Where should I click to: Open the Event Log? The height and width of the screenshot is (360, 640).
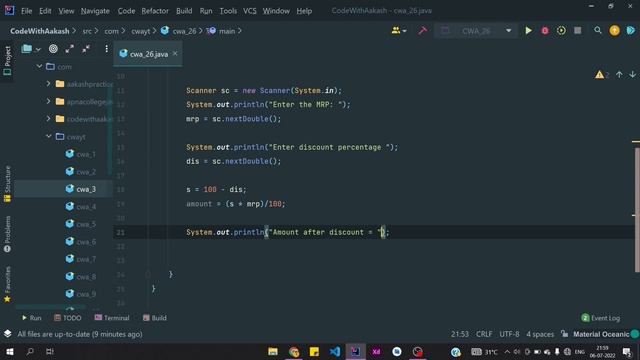pos(600,318)
